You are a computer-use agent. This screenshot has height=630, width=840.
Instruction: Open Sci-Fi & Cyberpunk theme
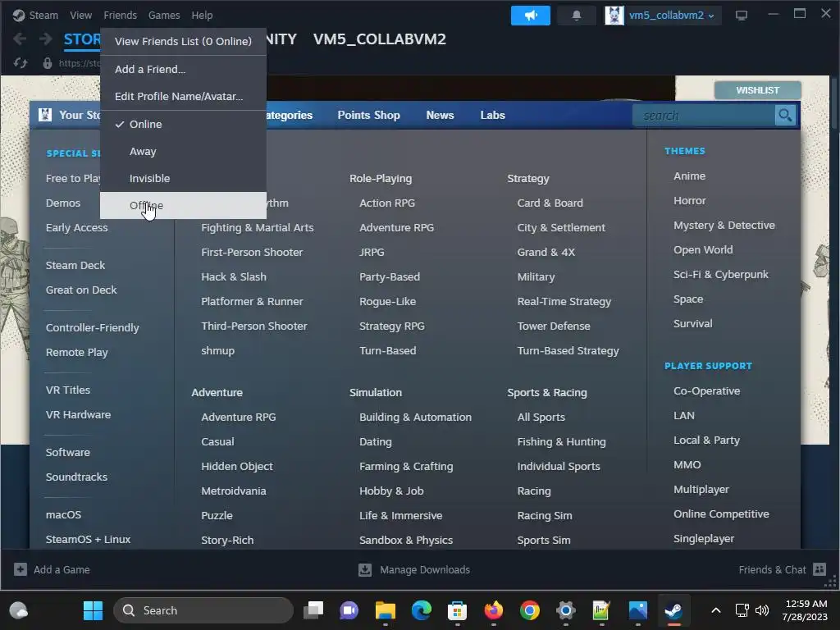[720, 274]
